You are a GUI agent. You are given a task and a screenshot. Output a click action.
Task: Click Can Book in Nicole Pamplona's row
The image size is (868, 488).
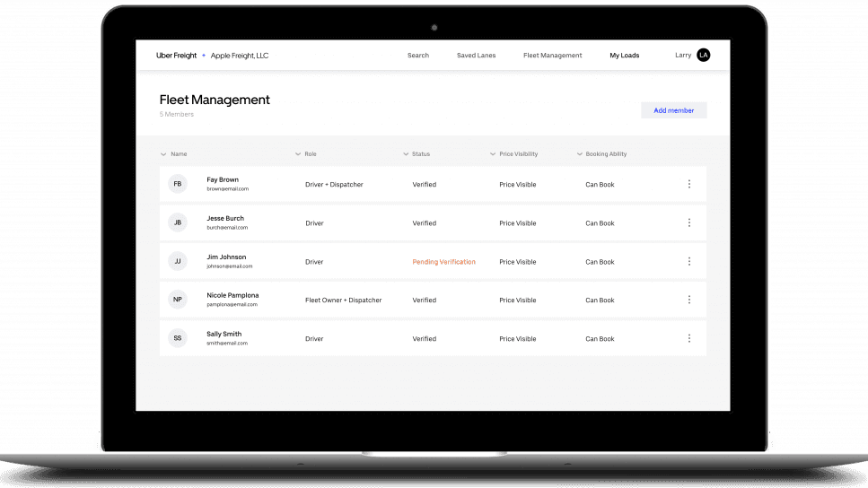tap(601, 300)
